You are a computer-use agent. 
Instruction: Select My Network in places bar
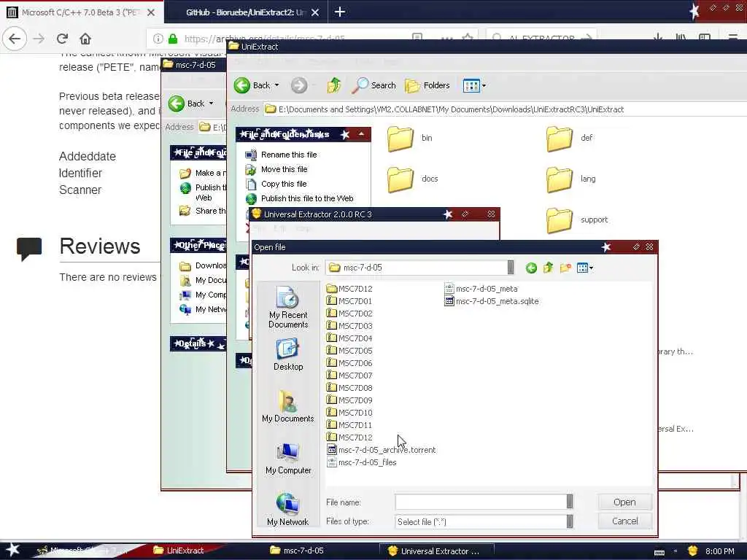(x=287, y=510)
